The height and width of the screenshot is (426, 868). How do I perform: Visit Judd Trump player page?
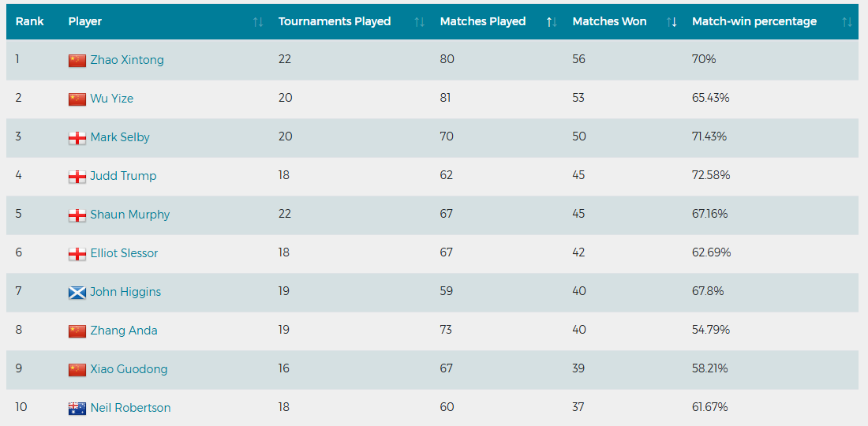[123, 176]
